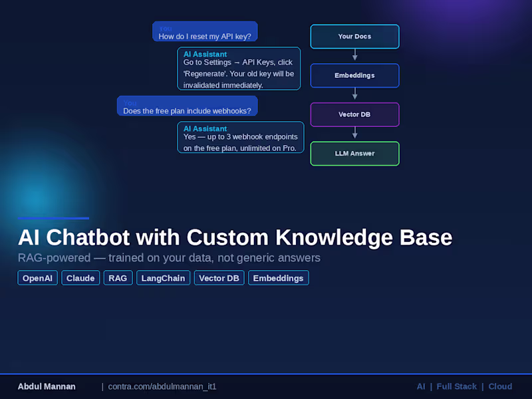532x399 pixels.
Task: Click the RAG tag badge
Action: (x=118, y=278)
